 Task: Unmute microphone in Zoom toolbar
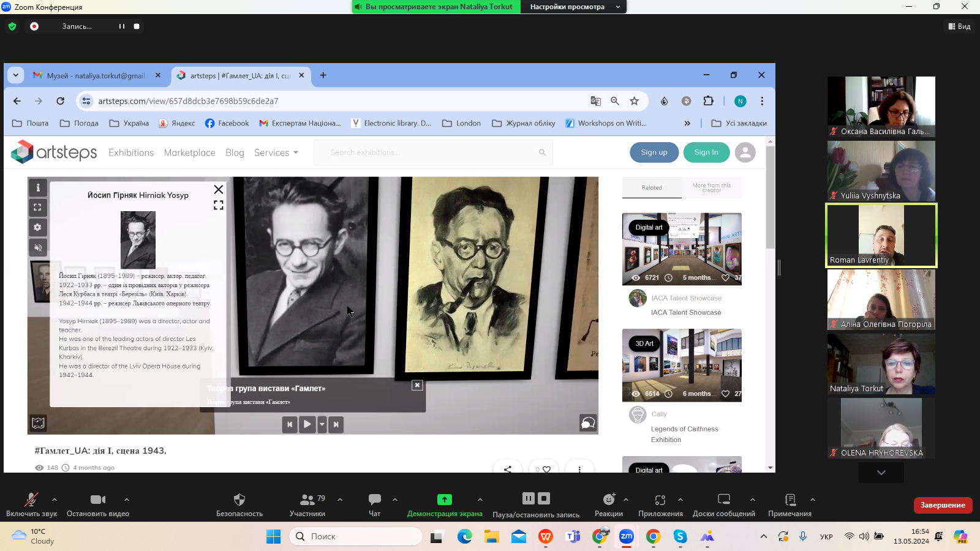(x=31, y=504)
